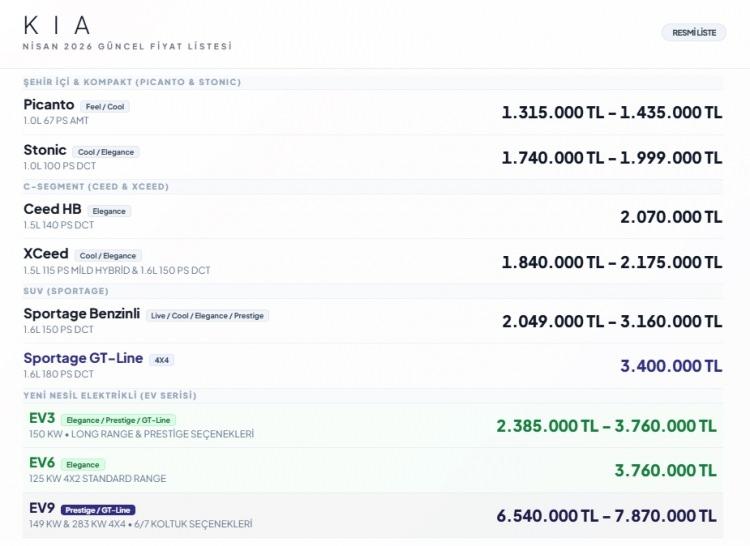Open the Ceed HB model entry

click(x=52, y=209)
